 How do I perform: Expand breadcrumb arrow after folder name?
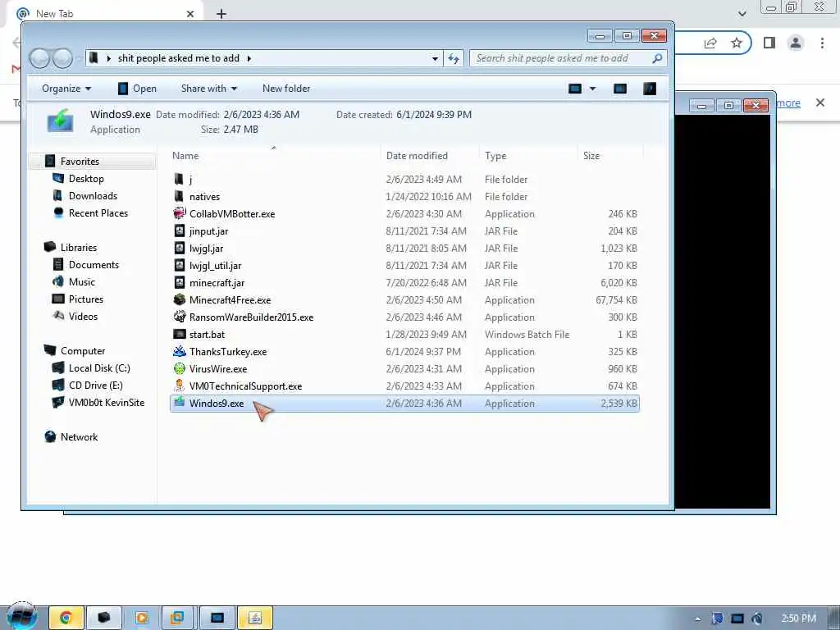(x=249, y=58)
